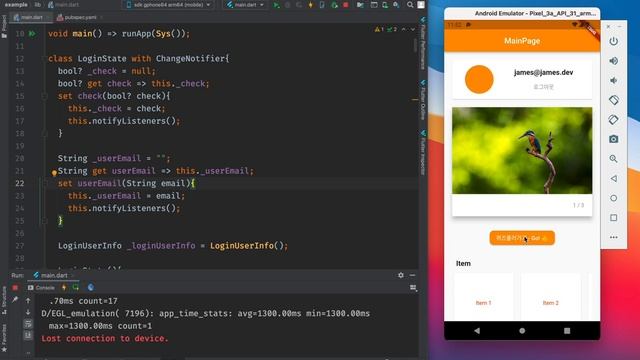
Task: Tap the Item 1 card
Action: [x=484, y=297]
